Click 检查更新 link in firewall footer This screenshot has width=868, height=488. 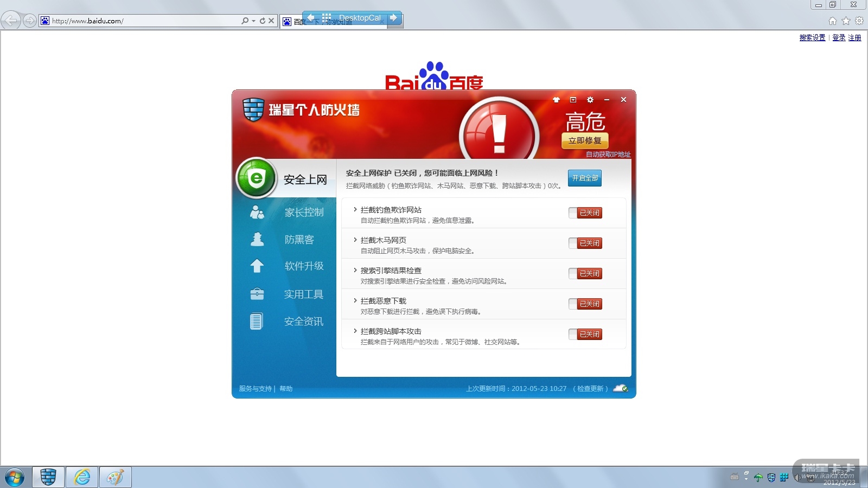coord(590,389)
